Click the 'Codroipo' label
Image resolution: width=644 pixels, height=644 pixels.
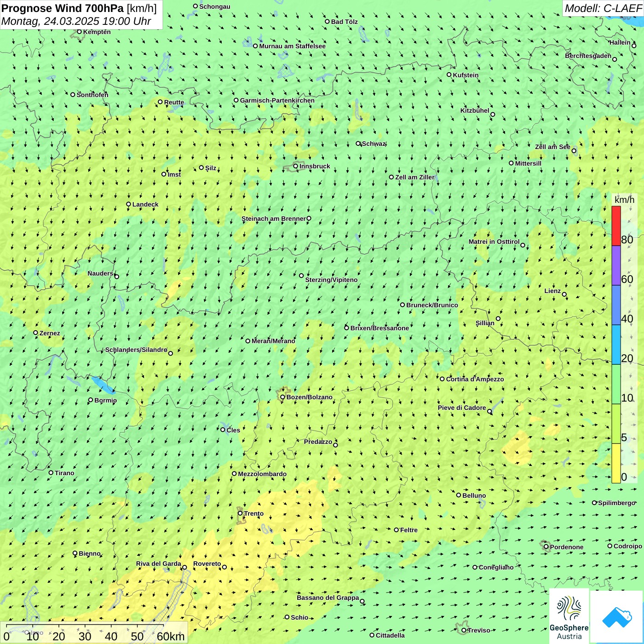click(628, 546)
